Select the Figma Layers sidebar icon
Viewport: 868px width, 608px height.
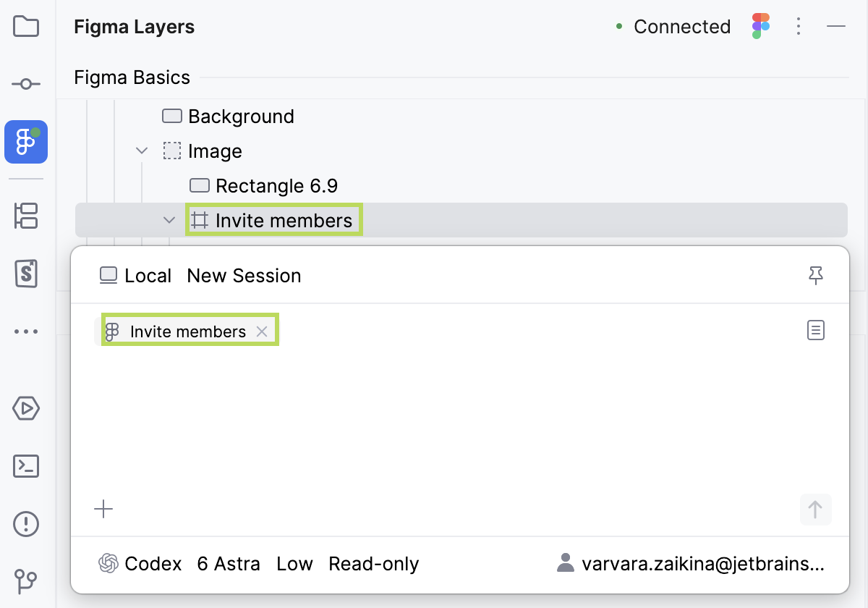(x=26, y=142)
